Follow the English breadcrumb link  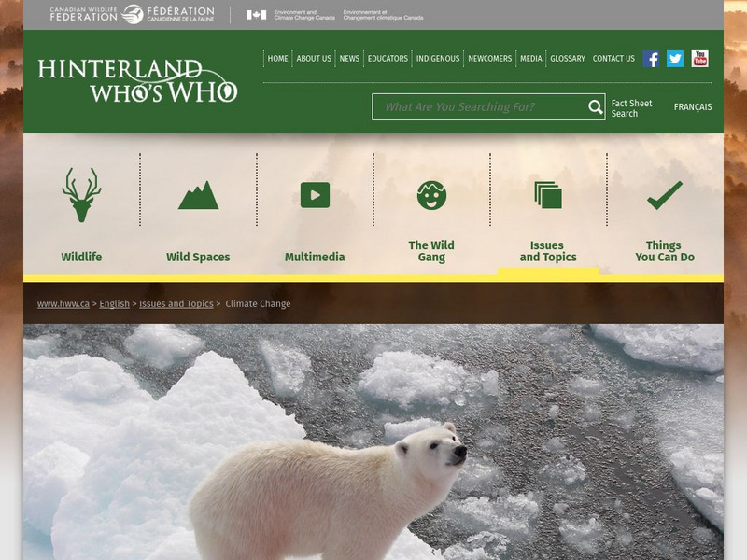[x=114, y=304]
